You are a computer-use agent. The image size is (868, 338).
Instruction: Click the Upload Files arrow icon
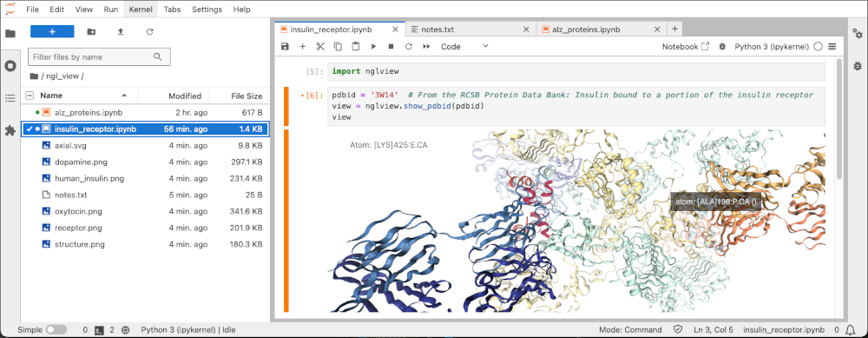point(120,31)
